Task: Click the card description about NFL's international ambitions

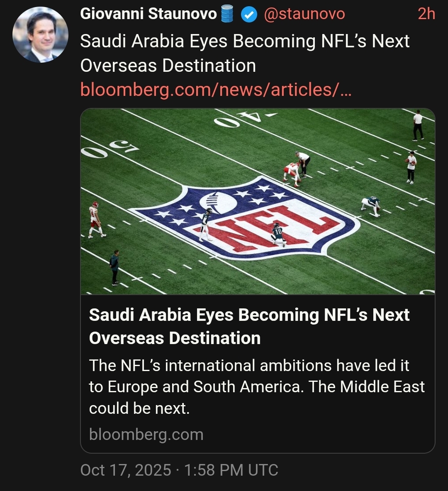Action: click(x=256, y=387)
